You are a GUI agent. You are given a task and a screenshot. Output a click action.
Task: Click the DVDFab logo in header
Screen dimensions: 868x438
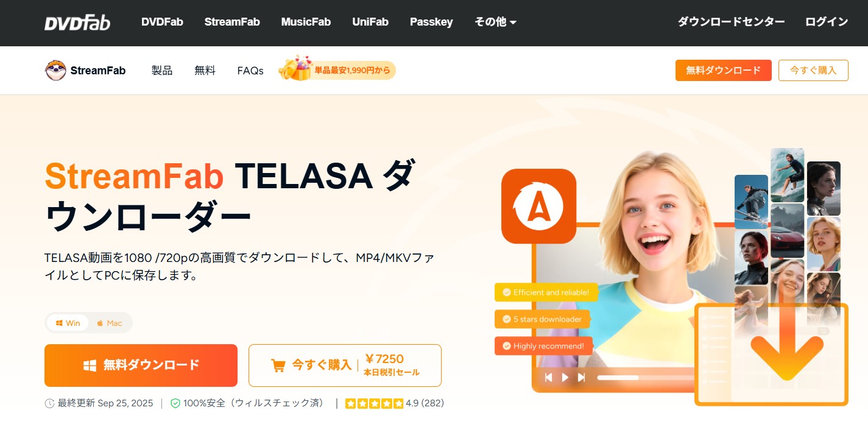tap(77, 23)
